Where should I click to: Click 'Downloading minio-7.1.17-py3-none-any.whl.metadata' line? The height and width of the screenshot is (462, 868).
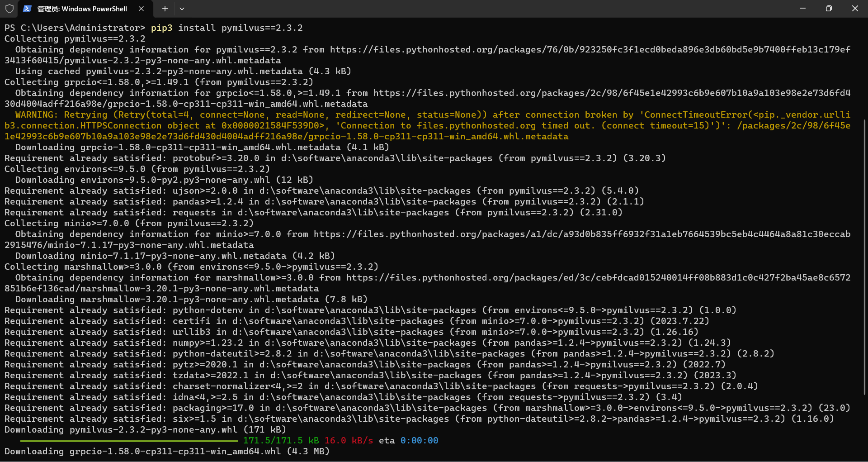point(175,256)
